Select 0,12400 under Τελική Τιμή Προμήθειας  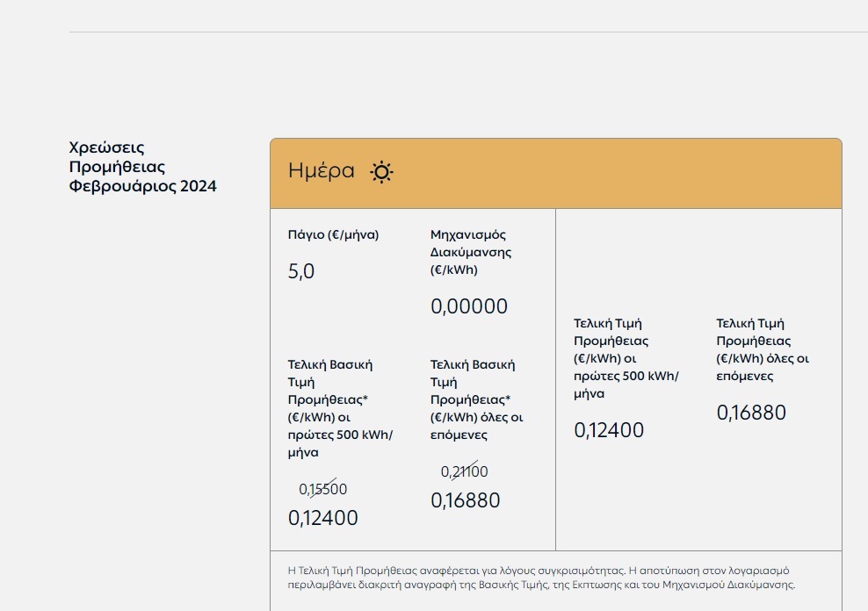pos(608,430)
